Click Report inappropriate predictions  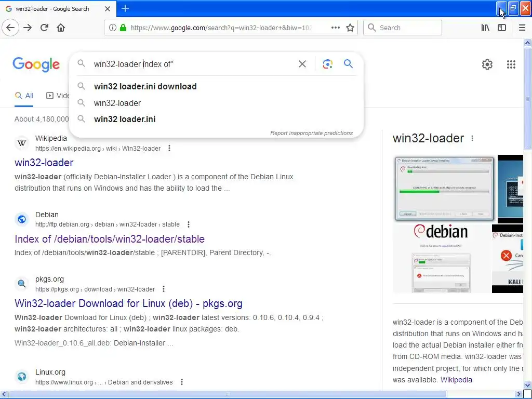click(x=312, y=133)
